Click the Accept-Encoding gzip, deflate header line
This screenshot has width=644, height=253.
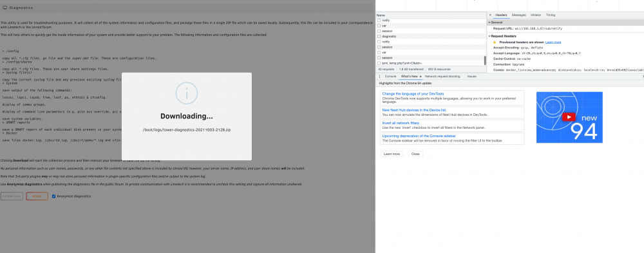tap(518, 48)
